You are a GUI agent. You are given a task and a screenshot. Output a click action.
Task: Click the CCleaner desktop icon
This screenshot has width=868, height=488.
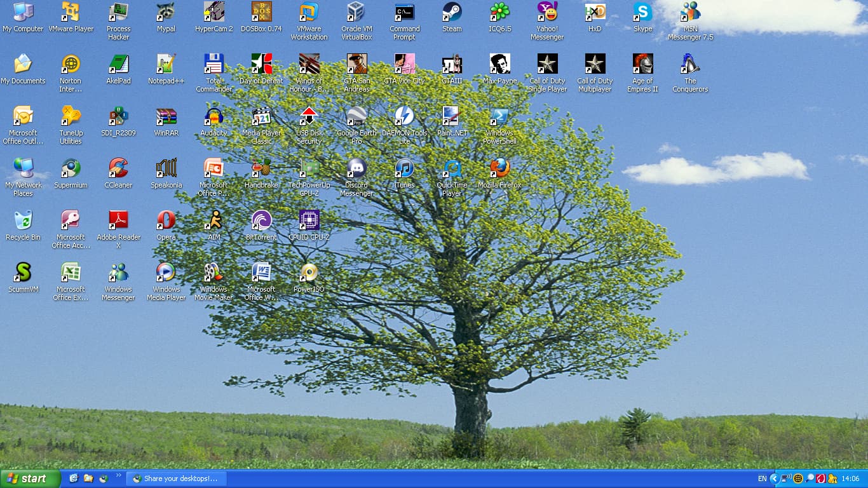click(x=118, y=168)
